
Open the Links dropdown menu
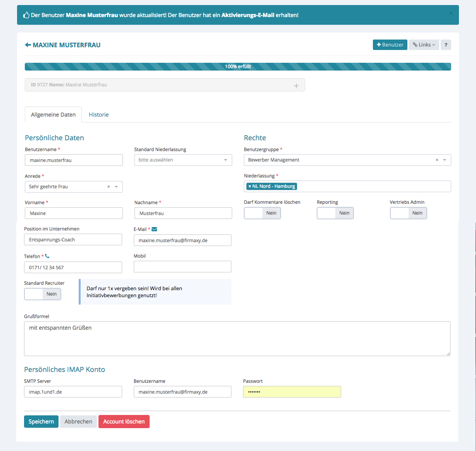424,45
